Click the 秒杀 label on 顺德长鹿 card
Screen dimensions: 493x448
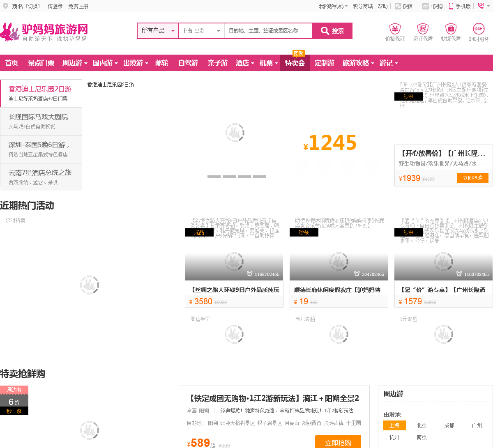point(304,232)
